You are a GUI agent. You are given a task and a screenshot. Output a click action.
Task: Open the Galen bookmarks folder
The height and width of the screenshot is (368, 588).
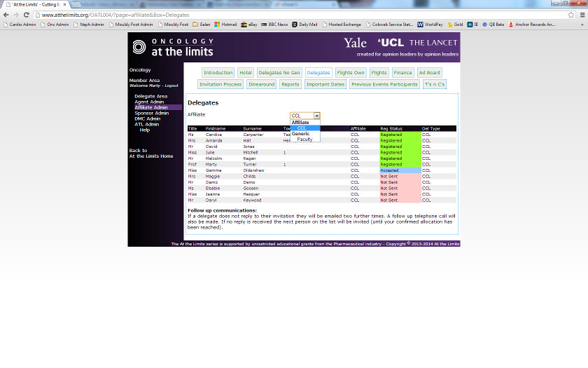click(x=202, y=25)
